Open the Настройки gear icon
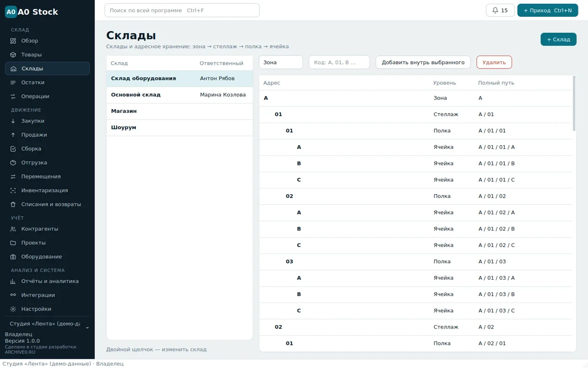588x368 pixels. click(13, 309)
